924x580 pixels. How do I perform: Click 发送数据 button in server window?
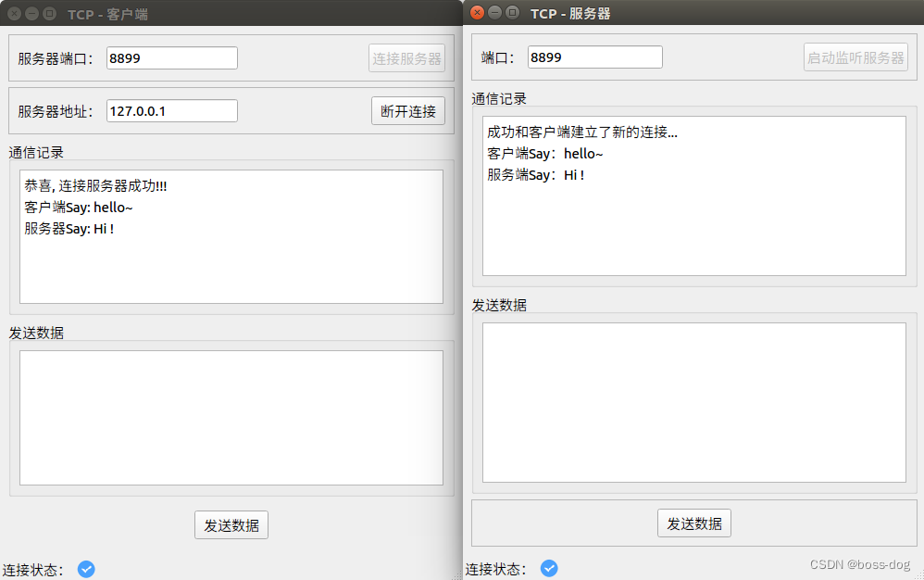(x=694, y=523)
